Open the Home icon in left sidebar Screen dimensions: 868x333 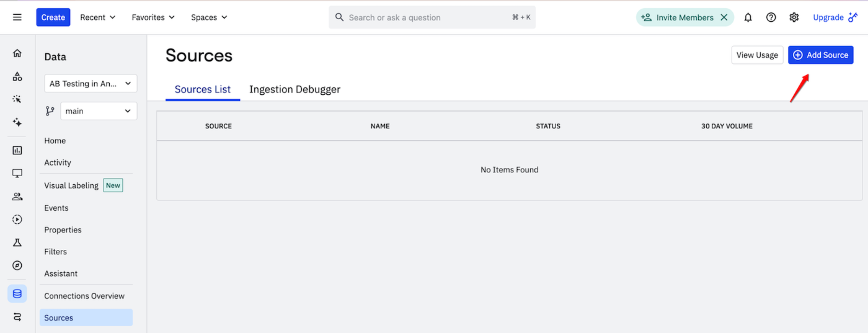click(17, 53)
